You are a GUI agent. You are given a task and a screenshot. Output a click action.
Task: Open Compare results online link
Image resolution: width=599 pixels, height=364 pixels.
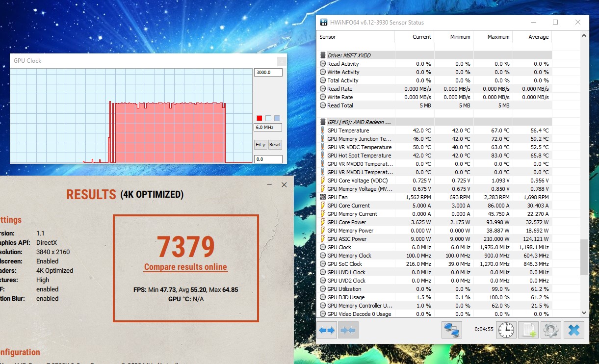pos(185,267)
